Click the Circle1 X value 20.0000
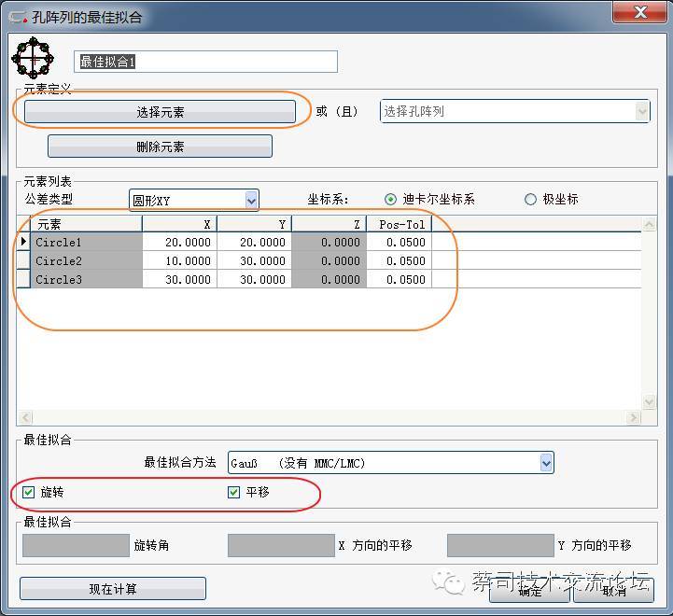Screen dimensions: 673x616 179,242
